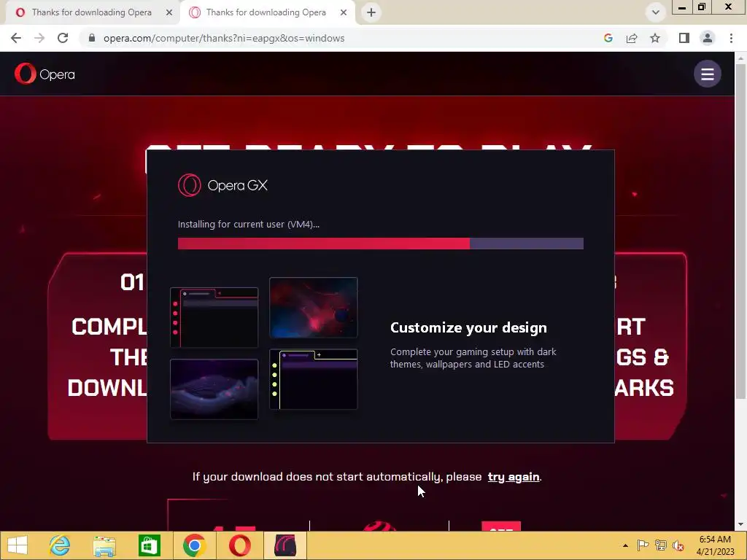Click Opera icon in taskbar
Image resolution: width=747 pixels, height=560 pixels.
239,545
